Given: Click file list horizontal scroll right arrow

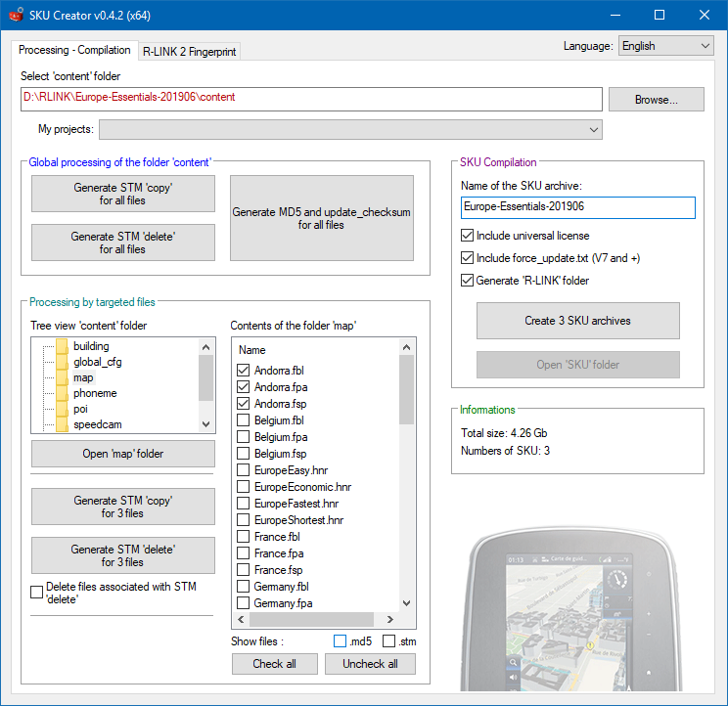Looking at the screenshot, I should click(x=390, y=619).
